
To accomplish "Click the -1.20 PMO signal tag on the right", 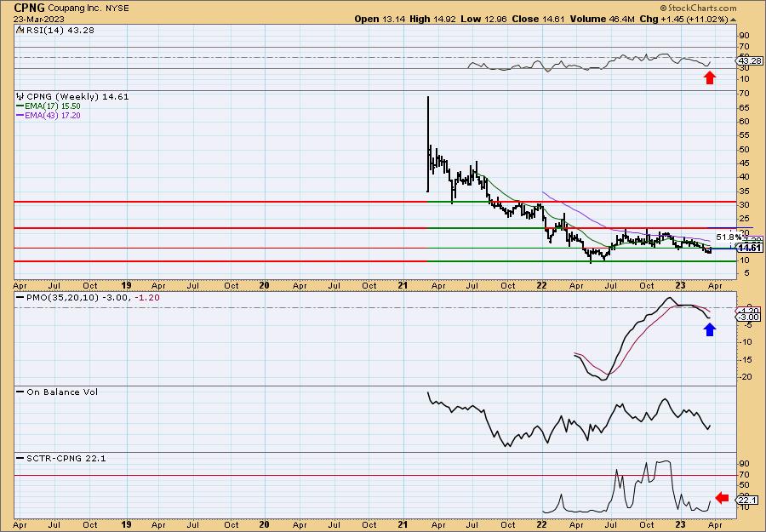I will point(749,310).
